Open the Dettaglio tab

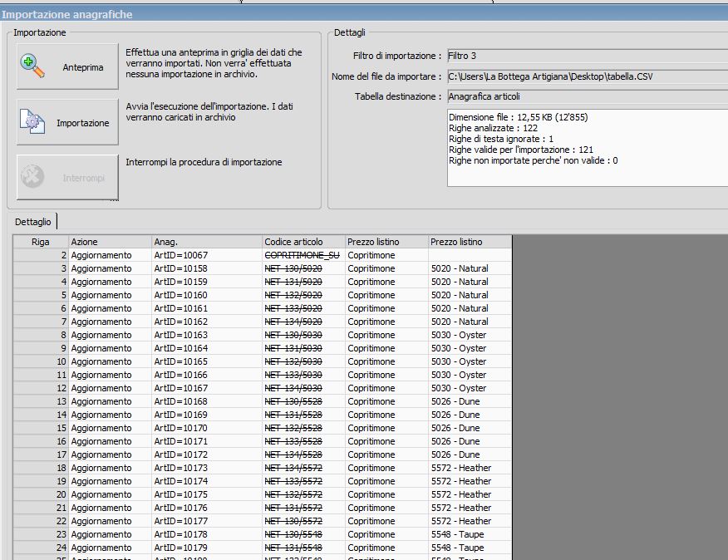point(33,222)
